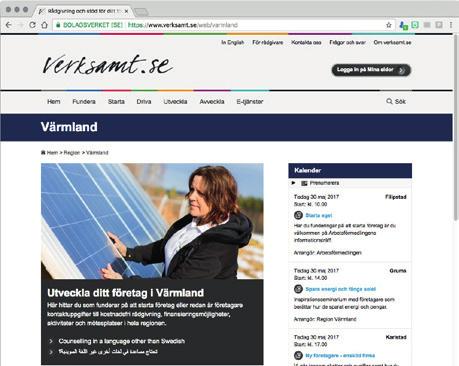Click the Värmland page heading
Image resolution: width=459 pixels, height=366 pixels.
point(69,127)
